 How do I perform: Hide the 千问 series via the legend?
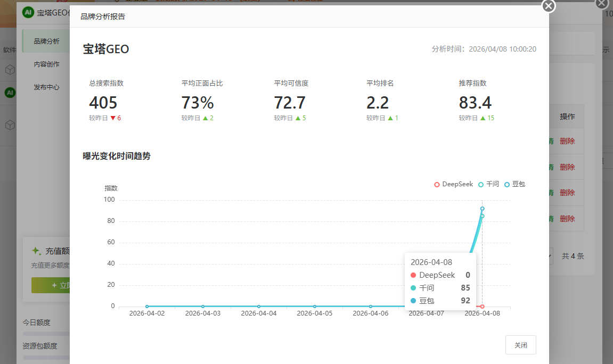click(x=488, y=184)
